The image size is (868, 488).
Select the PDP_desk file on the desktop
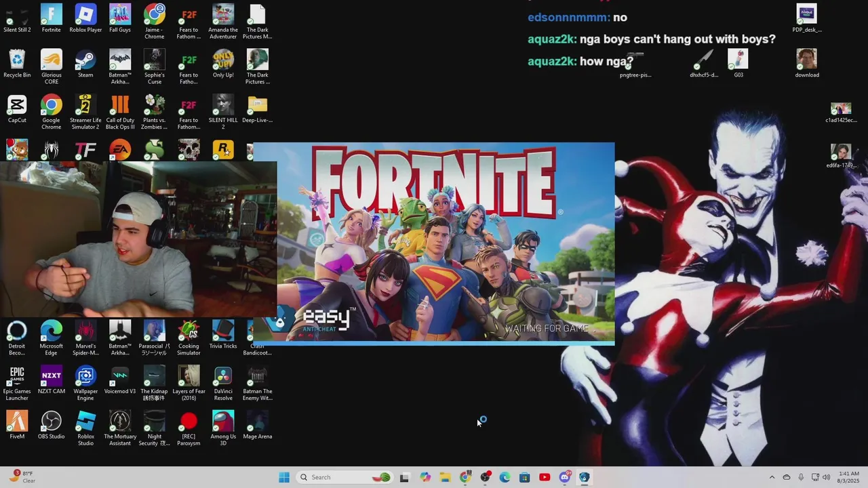806,18
